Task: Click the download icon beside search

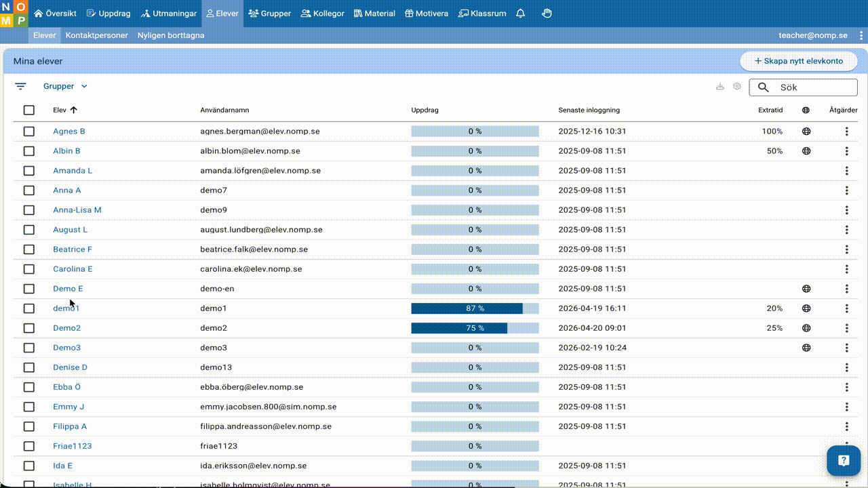Action: pyautogui.click(x=720, y=87)
